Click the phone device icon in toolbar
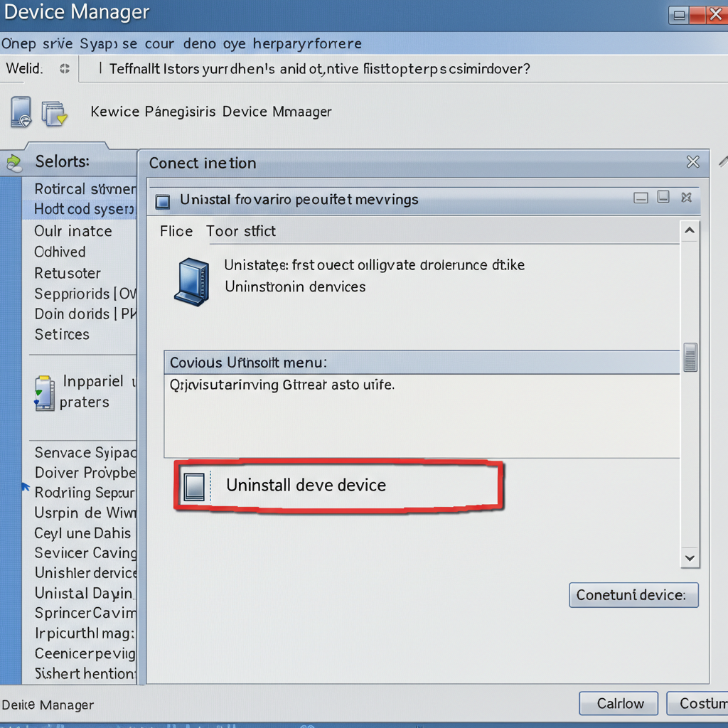728x728 pixels. tap(21, 112)
